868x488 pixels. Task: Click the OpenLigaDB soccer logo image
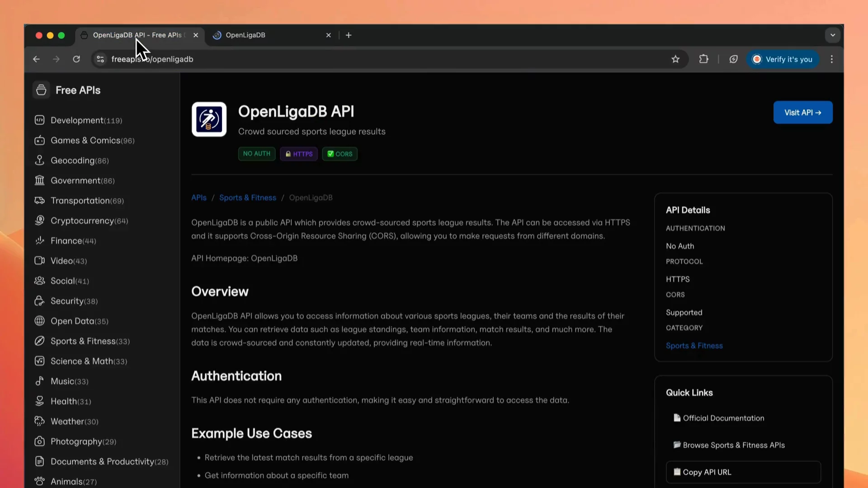209,119
